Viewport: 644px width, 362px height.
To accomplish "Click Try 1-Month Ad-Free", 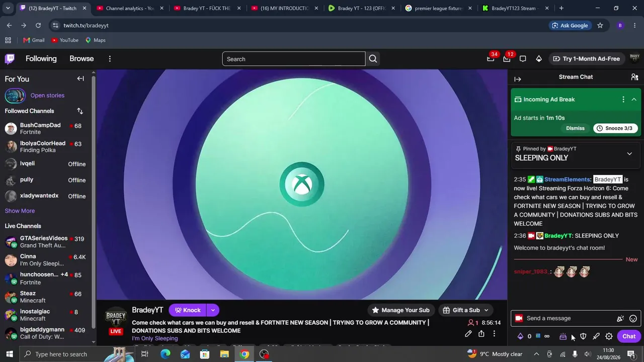I will 586,59.
